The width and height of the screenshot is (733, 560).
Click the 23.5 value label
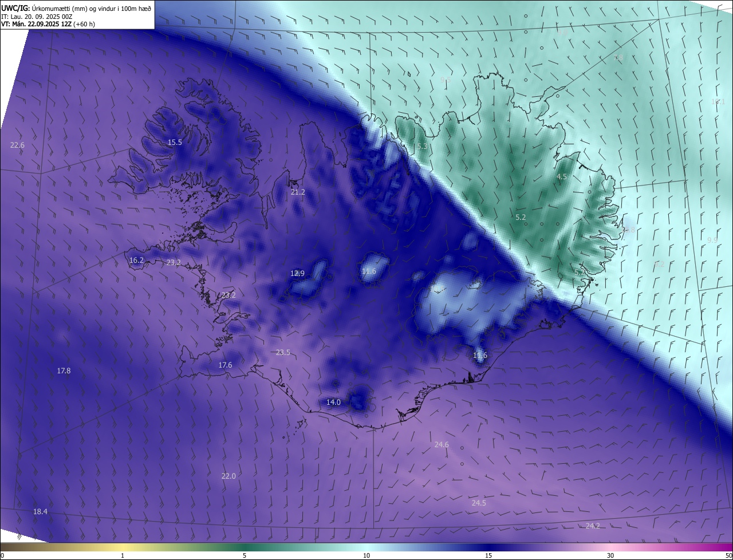tap(283, 353)
